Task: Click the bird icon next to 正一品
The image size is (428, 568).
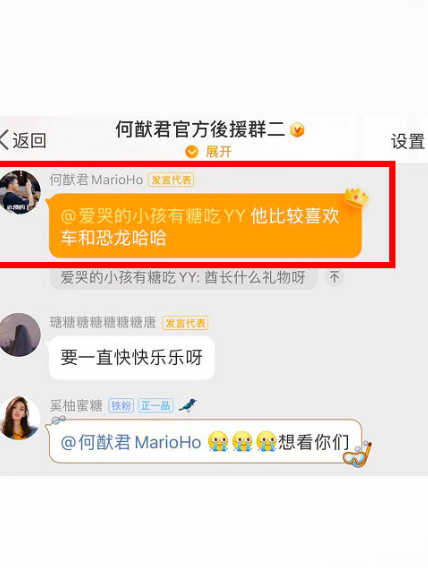Action: coord(188,405)
